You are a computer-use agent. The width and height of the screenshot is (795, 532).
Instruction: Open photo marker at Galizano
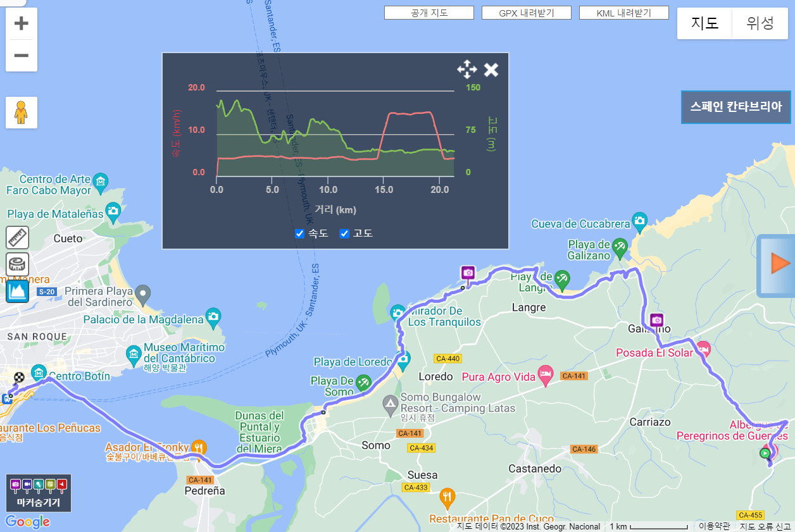tap(656, 320)
